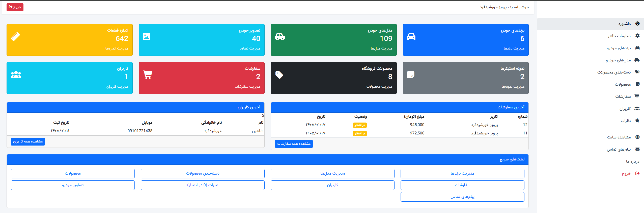Click the red خروج button at top
644x213 pixels.
[15, 7]
